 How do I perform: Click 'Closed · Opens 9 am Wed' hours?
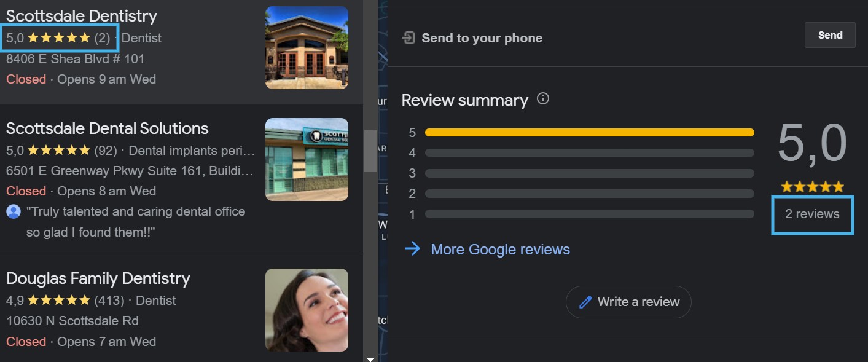click(81, 79)
